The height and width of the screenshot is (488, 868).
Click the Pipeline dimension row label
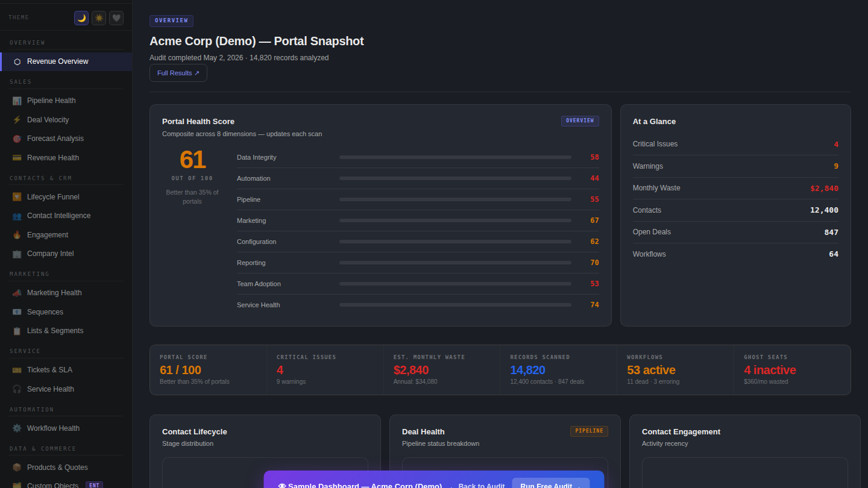pyautogui.click(x=249, y=199)
